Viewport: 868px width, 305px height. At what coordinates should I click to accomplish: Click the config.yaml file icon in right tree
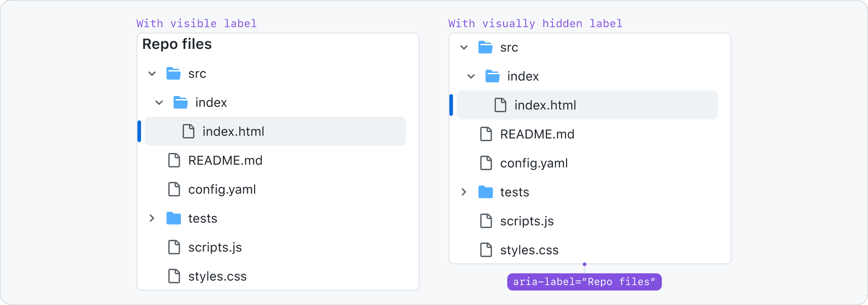pos(486,163)
